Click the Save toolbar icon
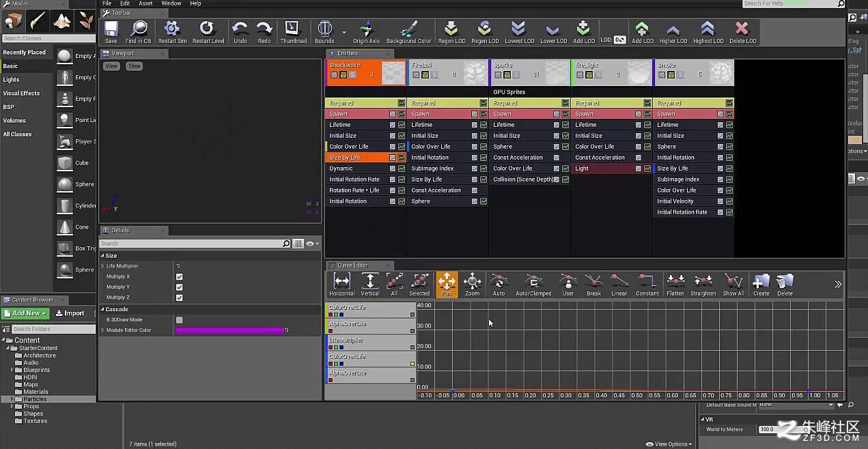Image resolution: width=868 pixels, height=449 pixels. 111,32
